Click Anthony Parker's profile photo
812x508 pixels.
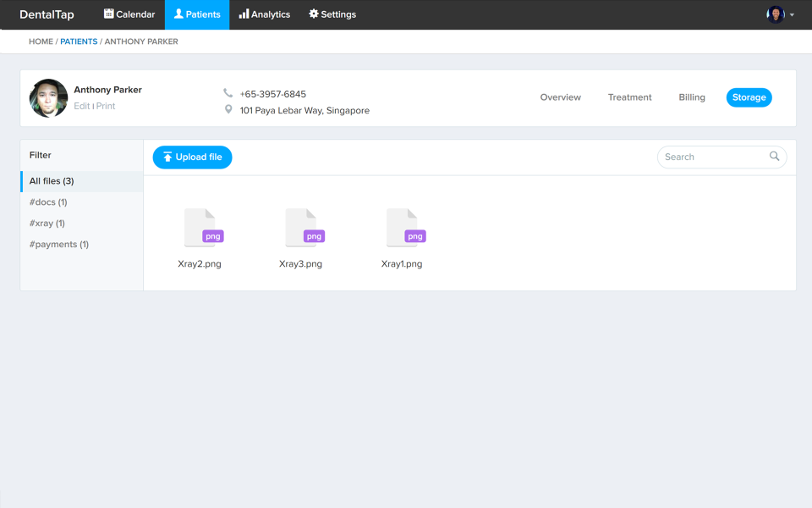click(49, 98)
